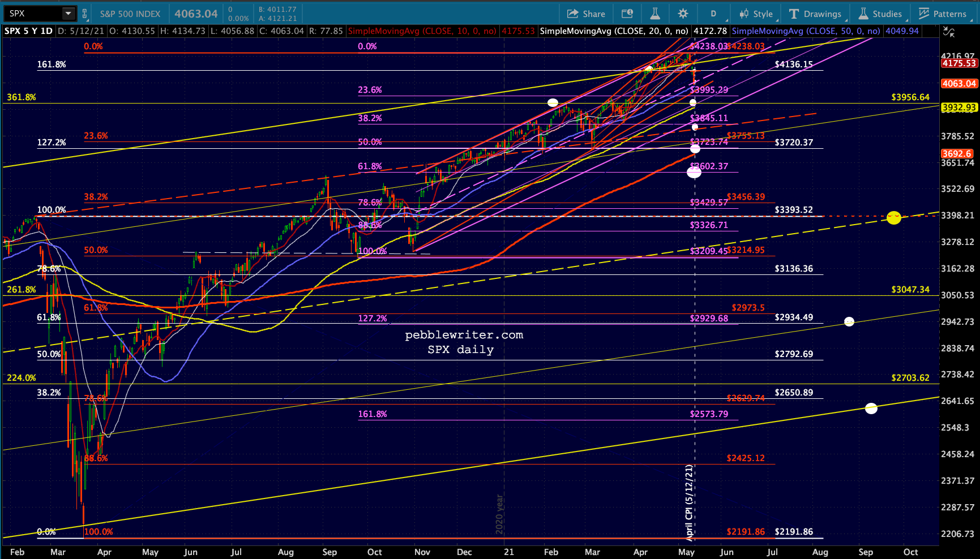Click the symbol link icon beside SPX
The height and width of the screenshot is (559, 980).
click(85, 14)
